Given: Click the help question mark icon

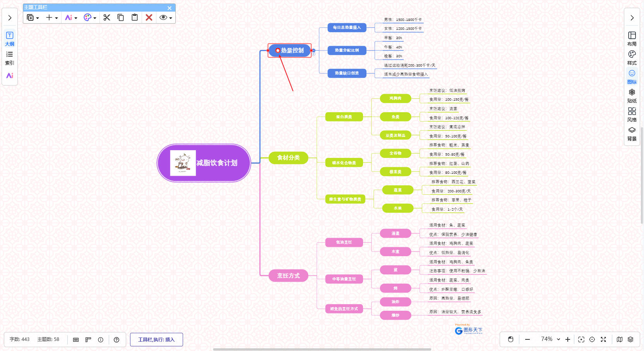Looking at the screenshot, I should point(116,340).
